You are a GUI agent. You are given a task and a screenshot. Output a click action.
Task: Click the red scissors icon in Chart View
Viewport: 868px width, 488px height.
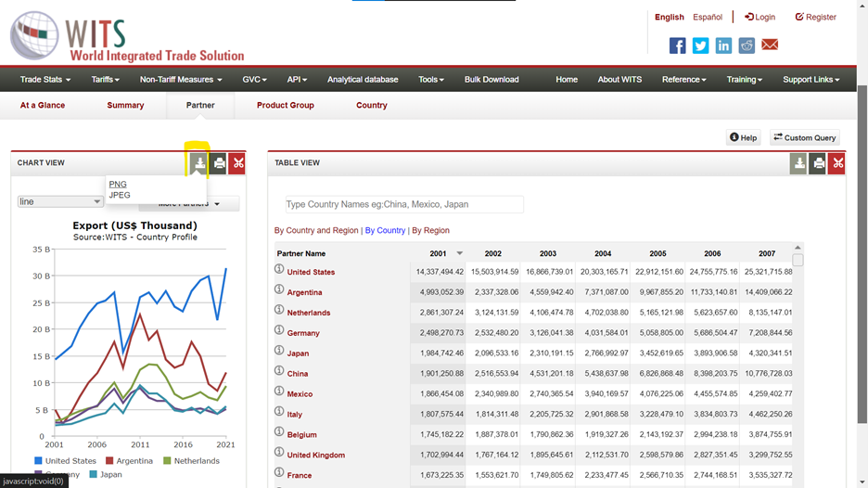tap(236, 163)
